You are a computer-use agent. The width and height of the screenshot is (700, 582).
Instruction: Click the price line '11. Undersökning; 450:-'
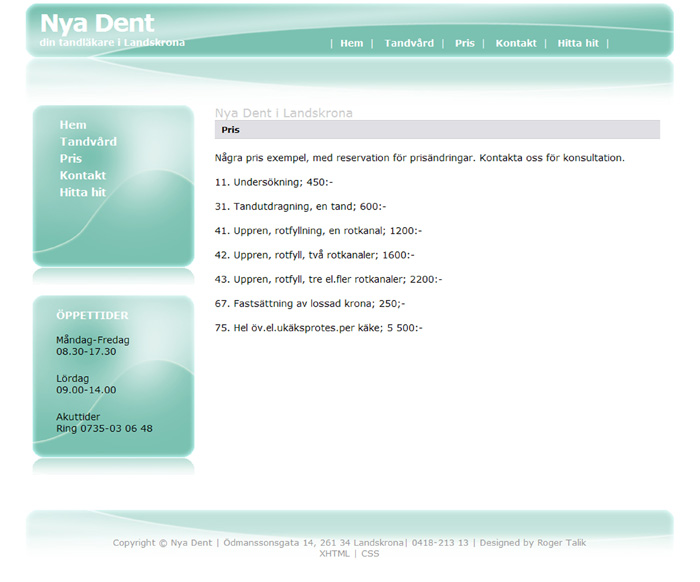tap(274, 183)
